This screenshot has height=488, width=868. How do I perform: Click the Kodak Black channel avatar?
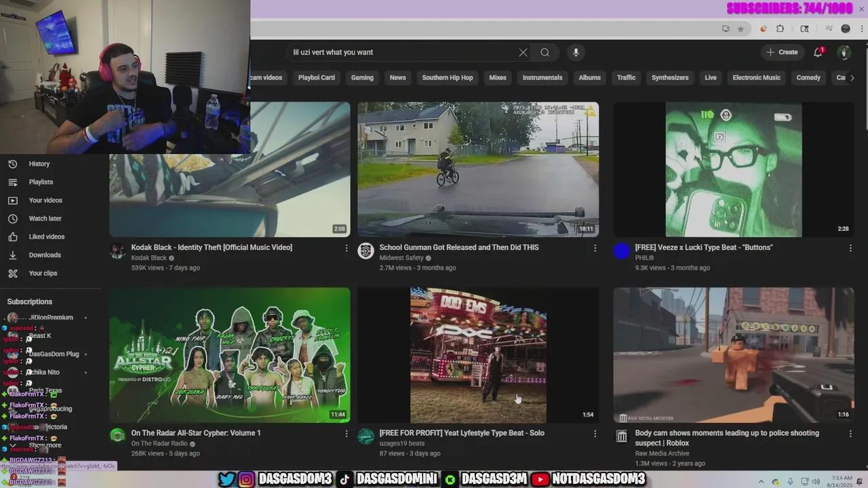click(x=117, y=252)
